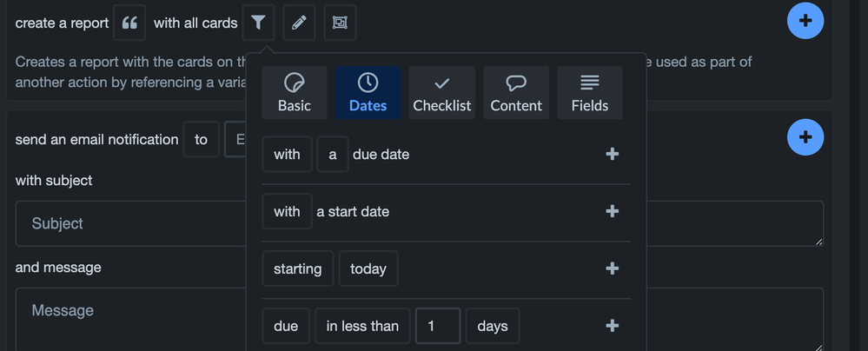
Task: Switch to the Checklist filter tab
Action: 441,93
